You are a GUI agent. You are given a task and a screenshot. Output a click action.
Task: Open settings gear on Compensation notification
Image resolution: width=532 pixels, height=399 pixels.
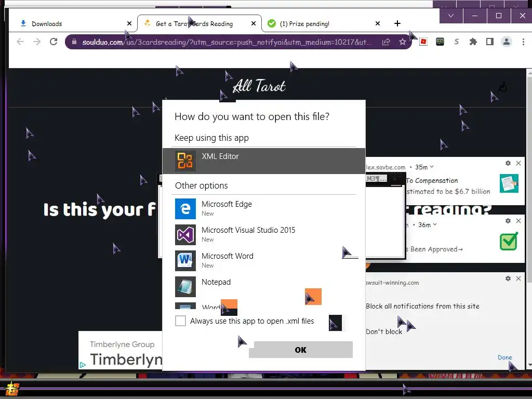click(x=508, y=163)
